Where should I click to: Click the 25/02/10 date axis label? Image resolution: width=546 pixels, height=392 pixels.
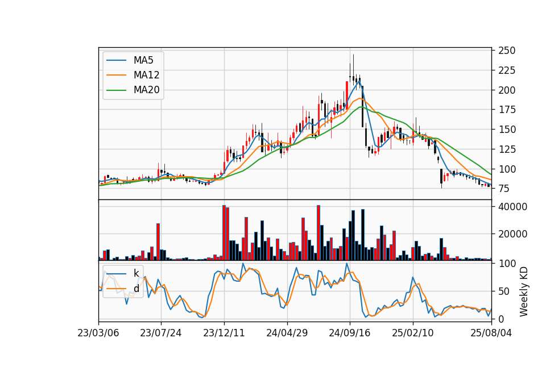click(413, 333)
